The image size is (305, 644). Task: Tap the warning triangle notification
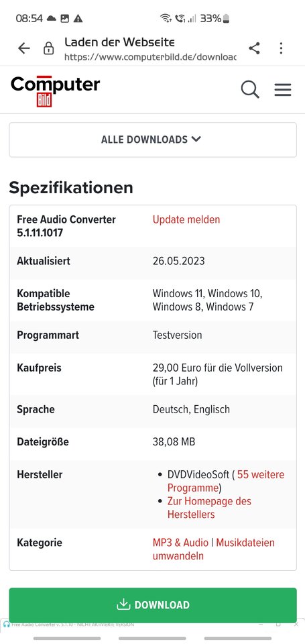click(78, 19)
